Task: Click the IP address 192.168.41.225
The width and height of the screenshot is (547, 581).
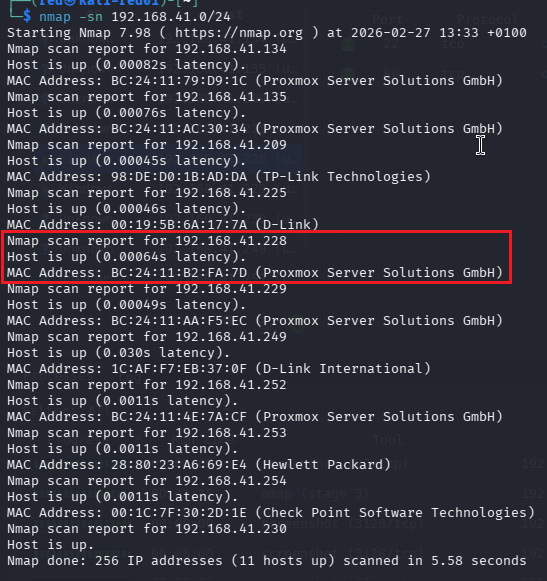Action: tap(231, 193)
